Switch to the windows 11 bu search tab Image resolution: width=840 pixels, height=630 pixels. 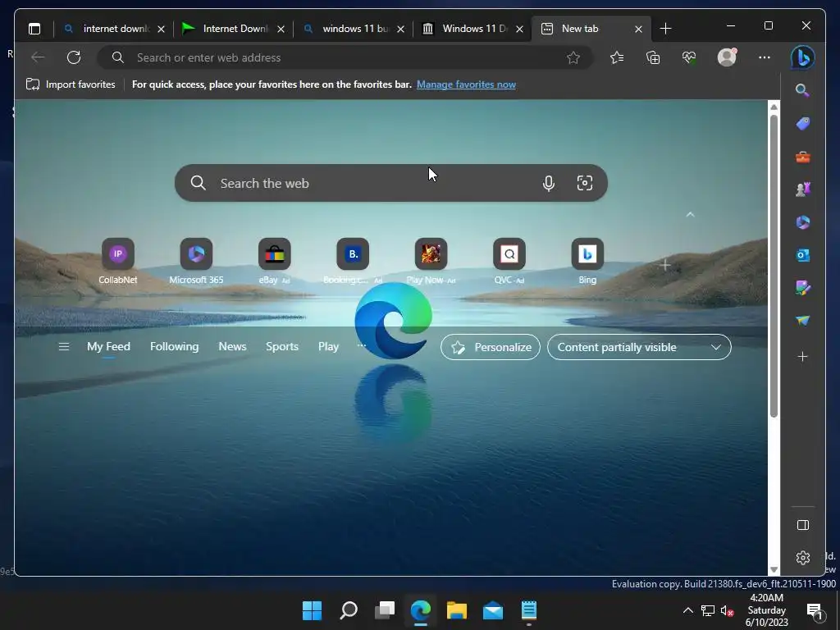(x=353, y=29)
